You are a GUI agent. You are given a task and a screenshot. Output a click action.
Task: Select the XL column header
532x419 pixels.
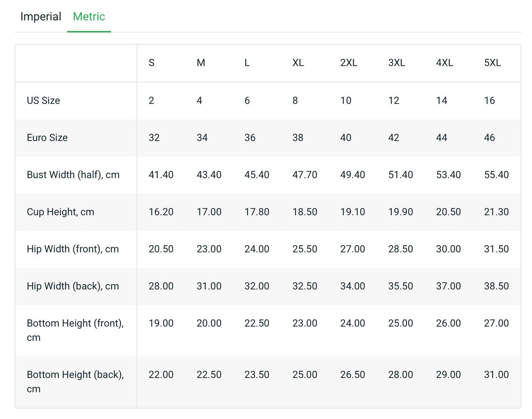[298, 63]
